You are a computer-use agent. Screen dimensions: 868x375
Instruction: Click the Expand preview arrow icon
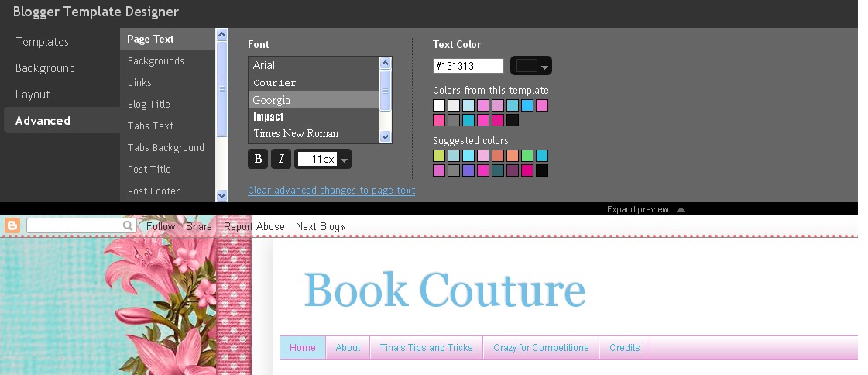pyautogui.click(x=681, y=209)
